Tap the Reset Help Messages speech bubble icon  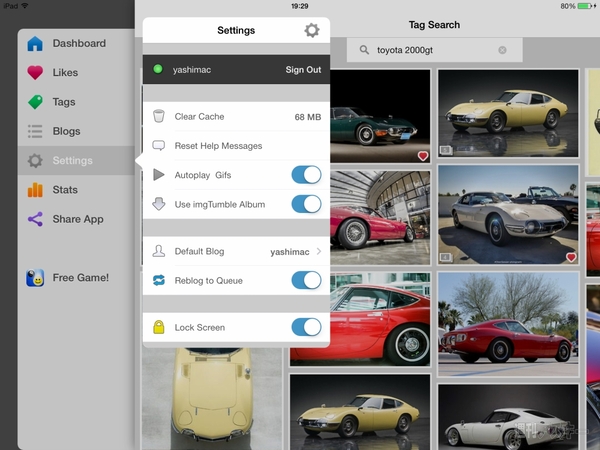pyautogui.click(x=158, y=146)
